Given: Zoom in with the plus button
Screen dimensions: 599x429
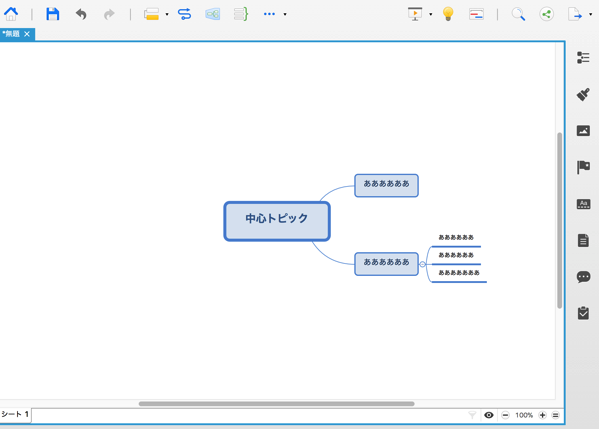Looking at the screenshot, I should click(x=542, y=415).
